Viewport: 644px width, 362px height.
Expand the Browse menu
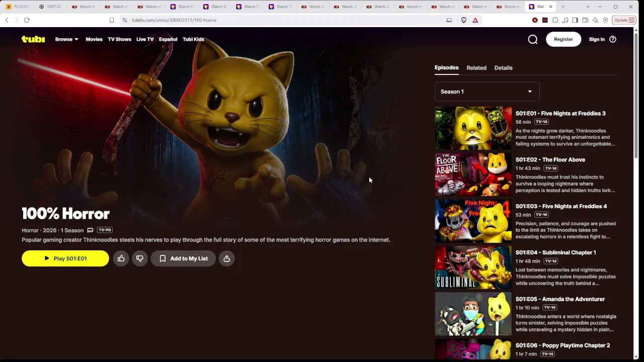67,39
